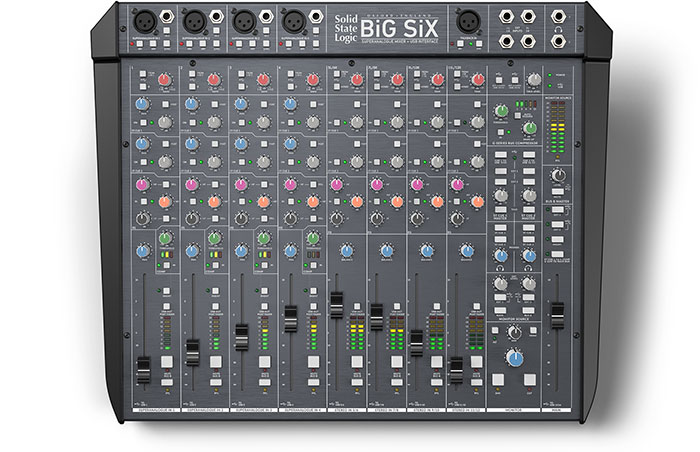Grab the Stereo In 7/8 fader
Screen dimensions: 700x452
pyautogui.click(x=376, y=317)
